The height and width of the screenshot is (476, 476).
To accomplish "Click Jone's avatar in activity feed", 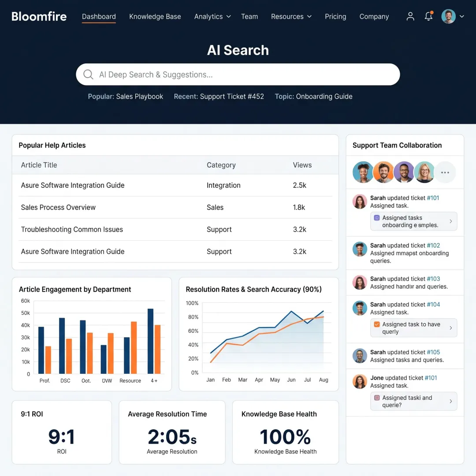I will 360,382.
